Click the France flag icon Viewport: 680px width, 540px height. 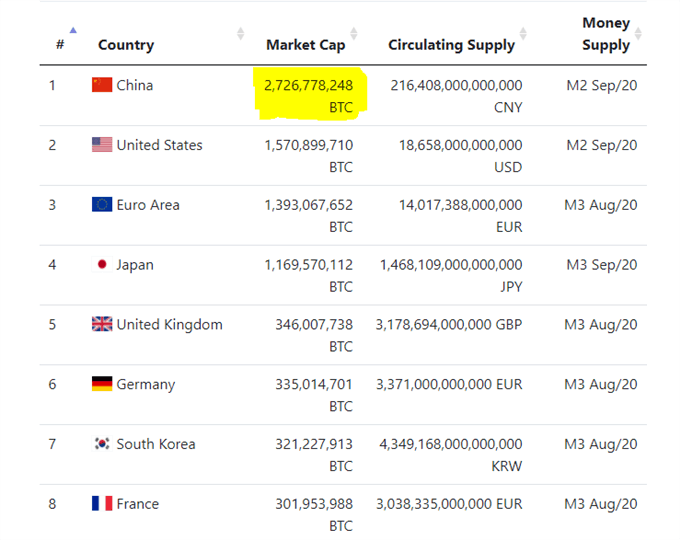pyautogui.click(x=102, y=504)
